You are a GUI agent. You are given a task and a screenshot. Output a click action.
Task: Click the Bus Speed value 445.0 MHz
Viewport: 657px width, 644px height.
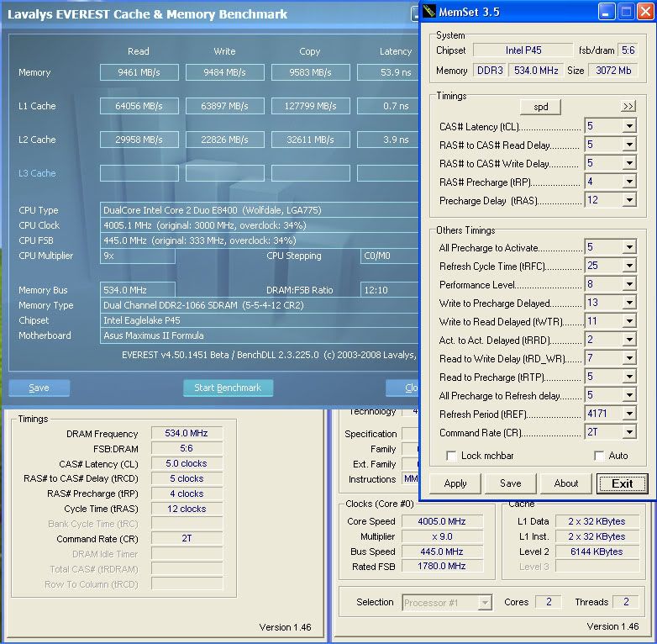[x=442, y=552]
